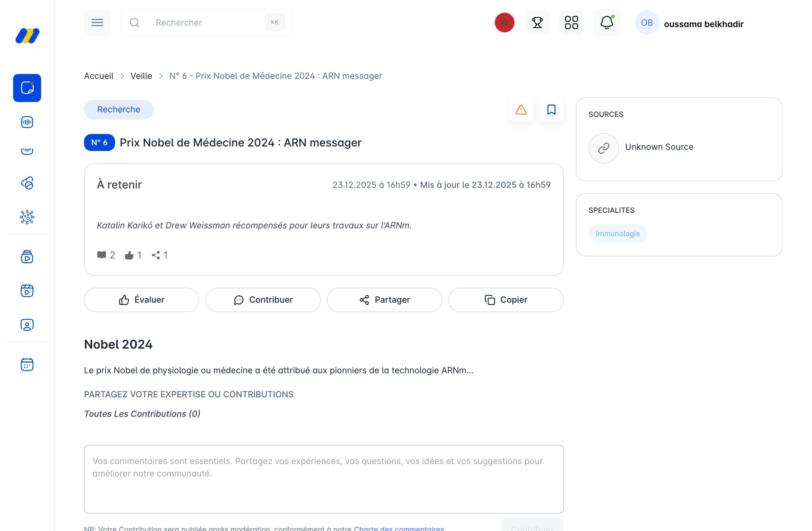Image resolution: width=812 pixels, height=531 pixels.
Task: Go to Accueil breadcrumb
Action: [x=99, y=76]
